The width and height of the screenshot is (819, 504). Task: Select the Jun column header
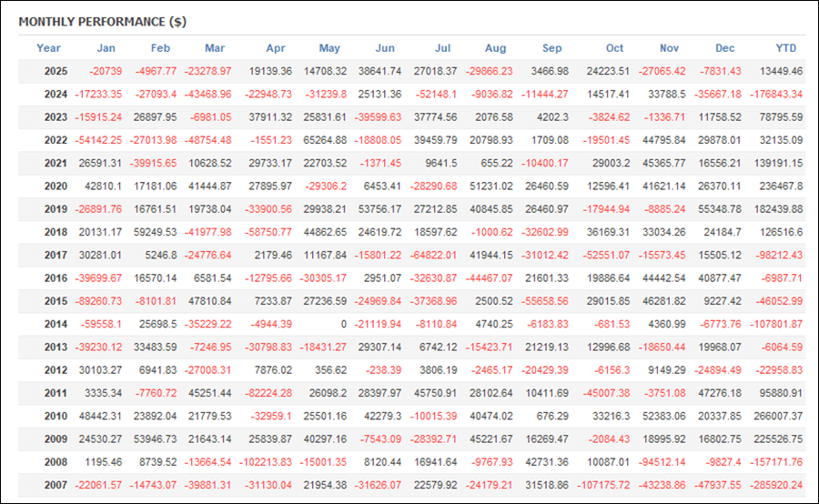point(385,48)
